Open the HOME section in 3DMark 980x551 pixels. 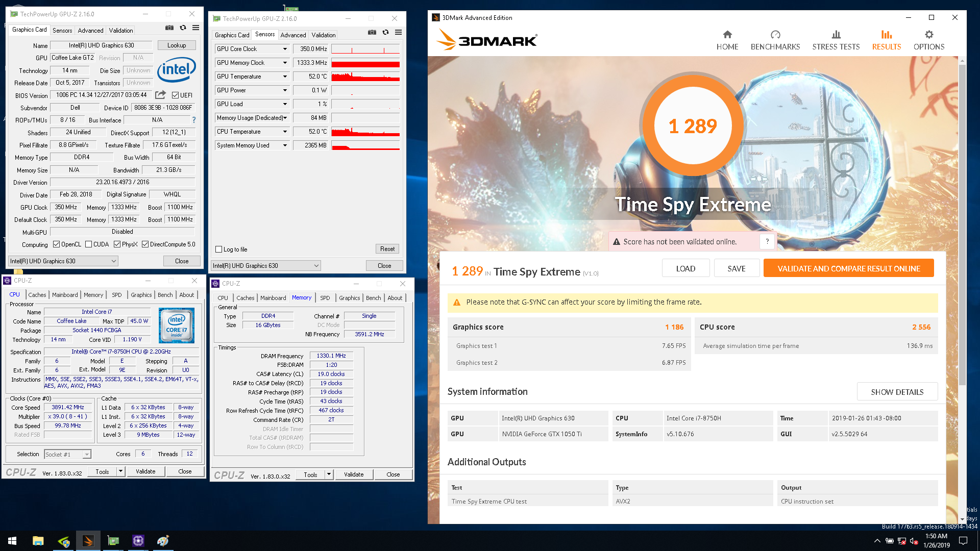[x=727, y=40]
